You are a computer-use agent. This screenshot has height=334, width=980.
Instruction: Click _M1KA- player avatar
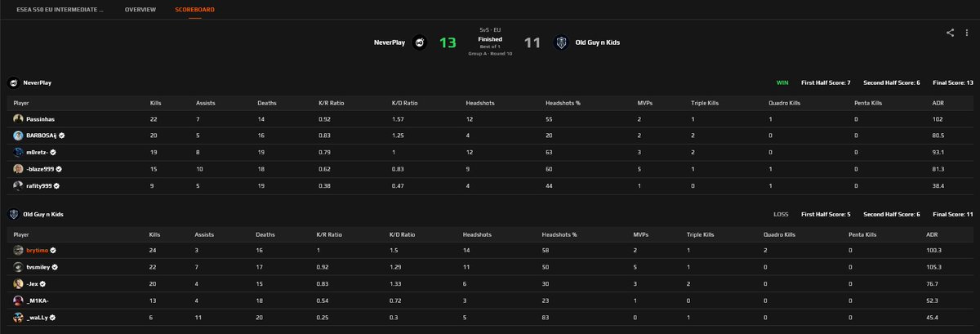tap(18, 301)
